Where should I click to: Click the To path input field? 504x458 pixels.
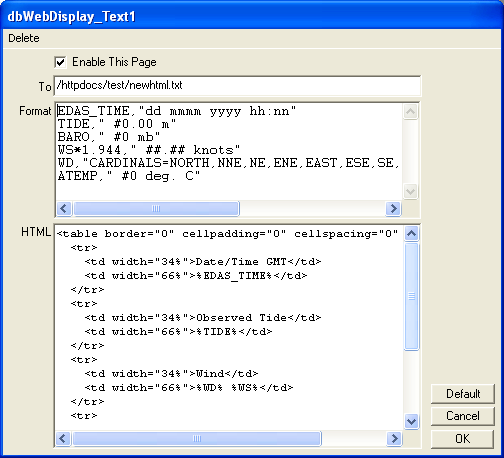[237, 86]
